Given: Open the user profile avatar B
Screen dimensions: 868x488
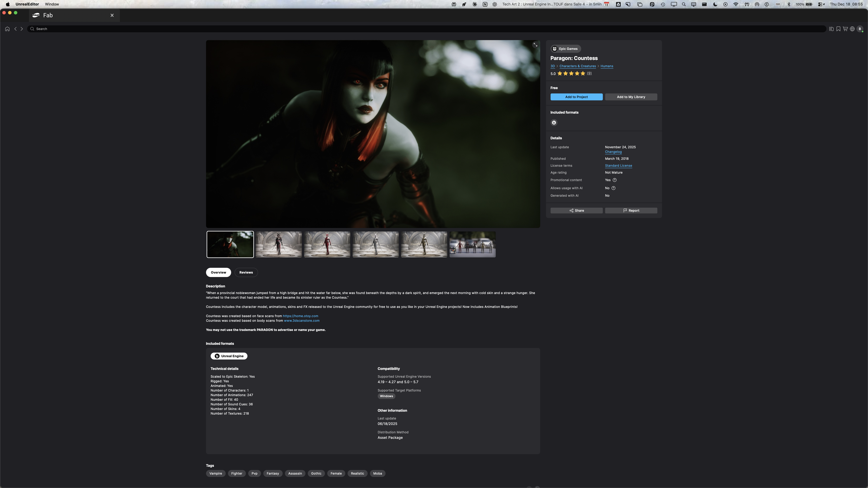Looking at the screenshot, I should click(860, 29).
